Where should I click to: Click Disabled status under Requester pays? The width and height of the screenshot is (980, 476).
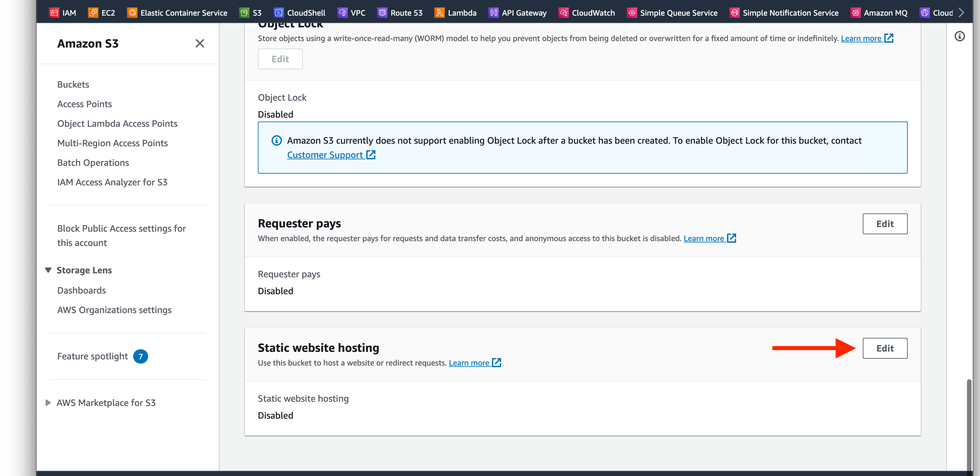pyautogui.click(x=275, y=291)
